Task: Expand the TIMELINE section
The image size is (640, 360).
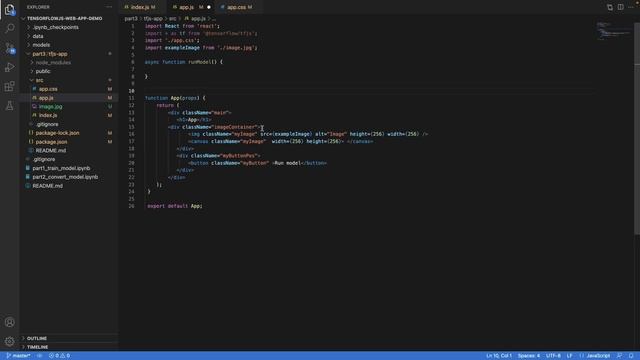Action: coord(38,347)
